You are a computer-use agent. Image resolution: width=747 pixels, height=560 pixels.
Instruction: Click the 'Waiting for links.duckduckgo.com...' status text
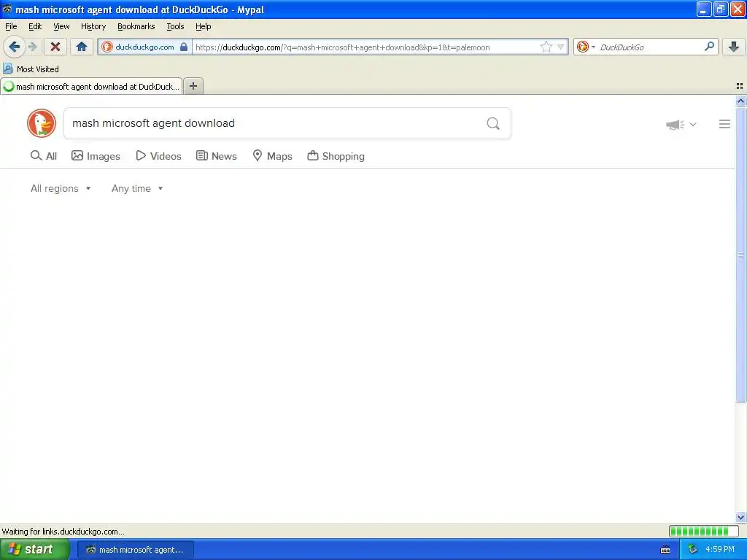(63, 532)
